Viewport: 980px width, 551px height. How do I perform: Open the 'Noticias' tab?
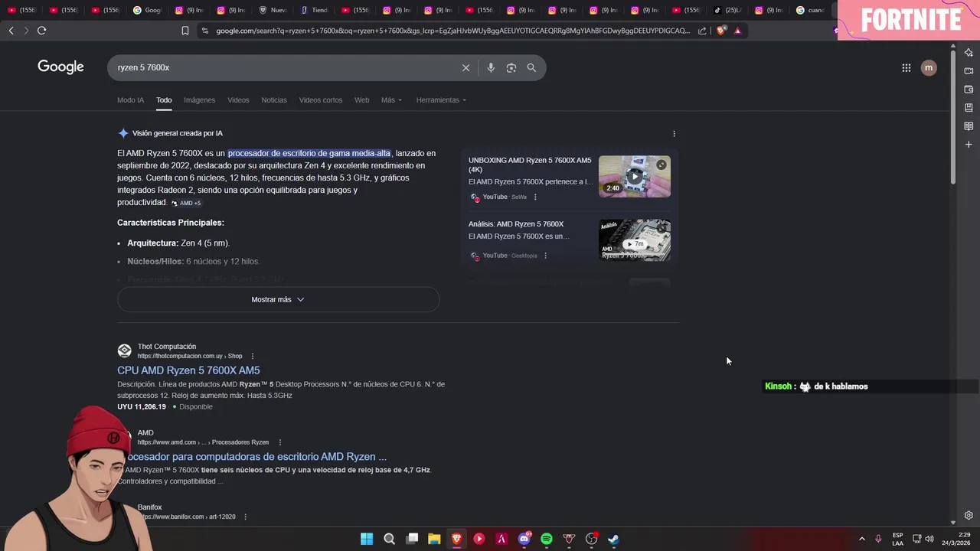(274, 100)
